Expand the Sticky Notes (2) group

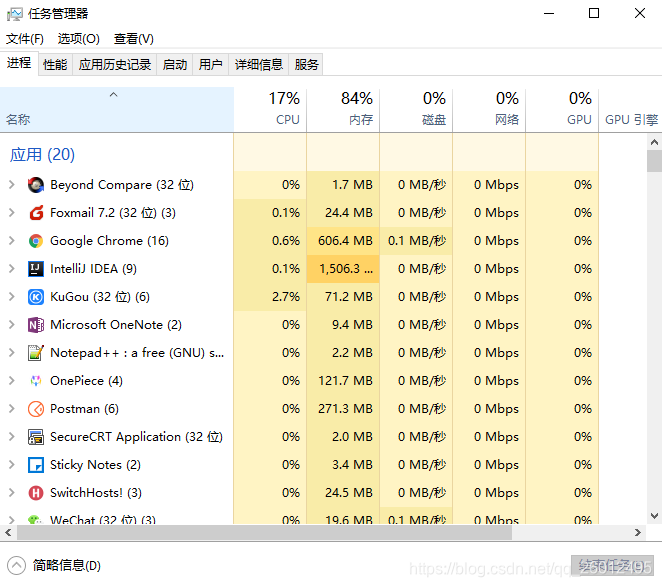tap(12, 465)
